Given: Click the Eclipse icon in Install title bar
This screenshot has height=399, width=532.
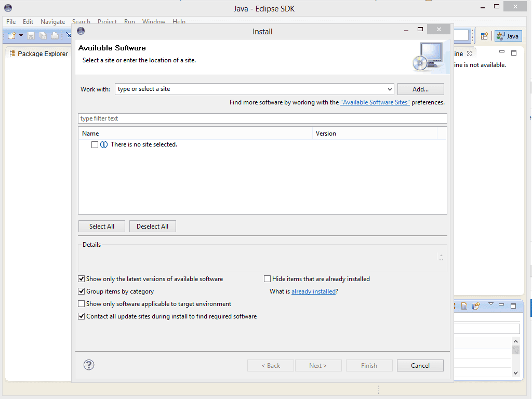Looking at the screenshot, I should click(81, 31).
